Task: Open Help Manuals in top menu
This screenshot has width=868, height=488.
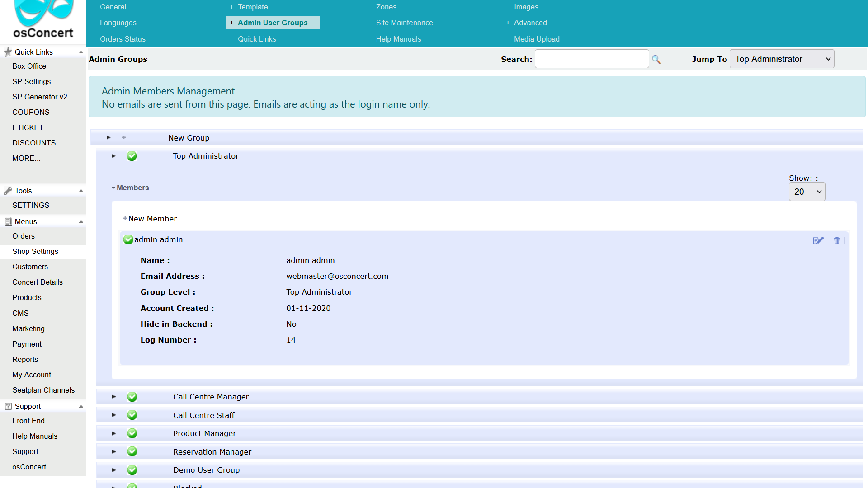Action: [x=398, y=39]
